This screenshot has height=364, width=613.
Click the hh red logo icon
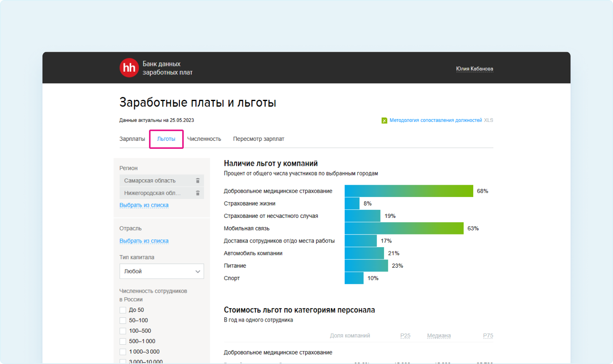(x=129, y=68)
